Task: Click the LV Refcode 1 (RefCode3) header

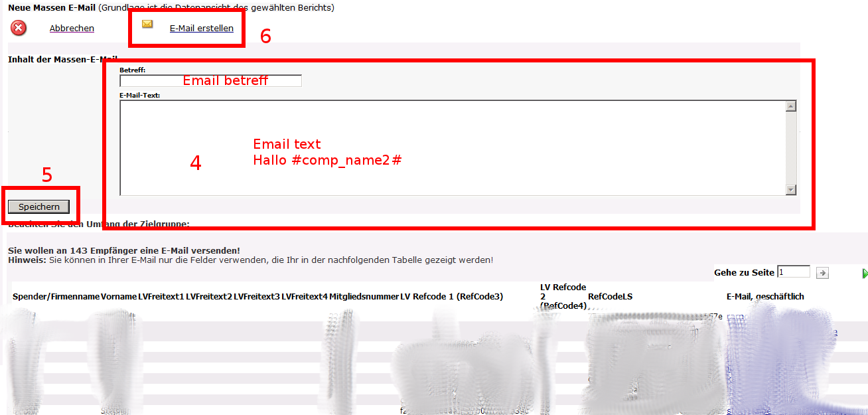Action: [x=451, y=297]
